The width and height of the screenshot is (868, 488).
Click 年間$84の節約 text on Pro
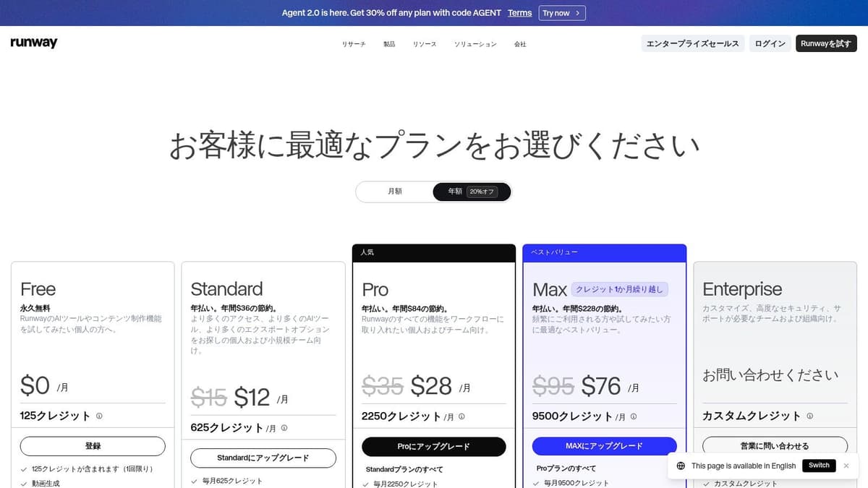421,309
